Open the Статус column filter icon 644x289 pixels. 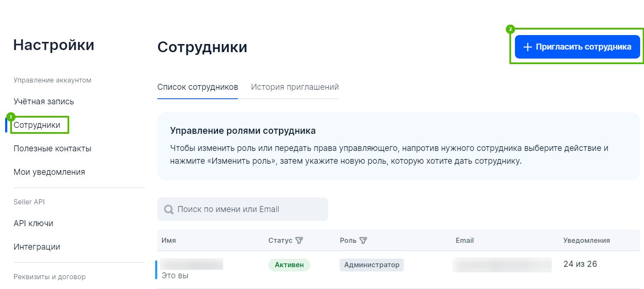299,241
